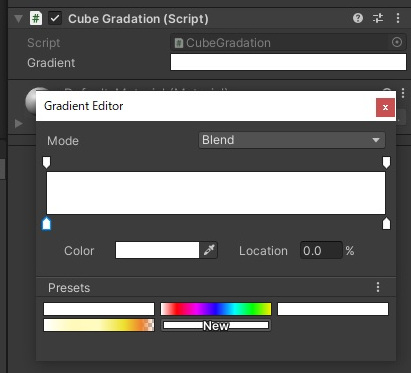The width and height of the screenshot is (411, 373).
Task: Click the C# script icon of Cube Gradation
Action: (x=36, y=18)
